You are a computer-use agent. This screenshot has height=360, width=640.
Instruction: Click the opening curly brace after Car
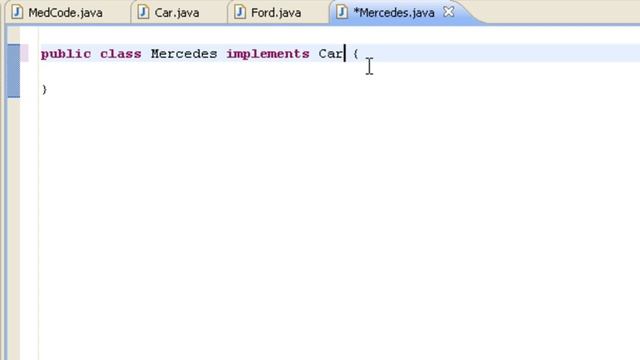point(356,54)
